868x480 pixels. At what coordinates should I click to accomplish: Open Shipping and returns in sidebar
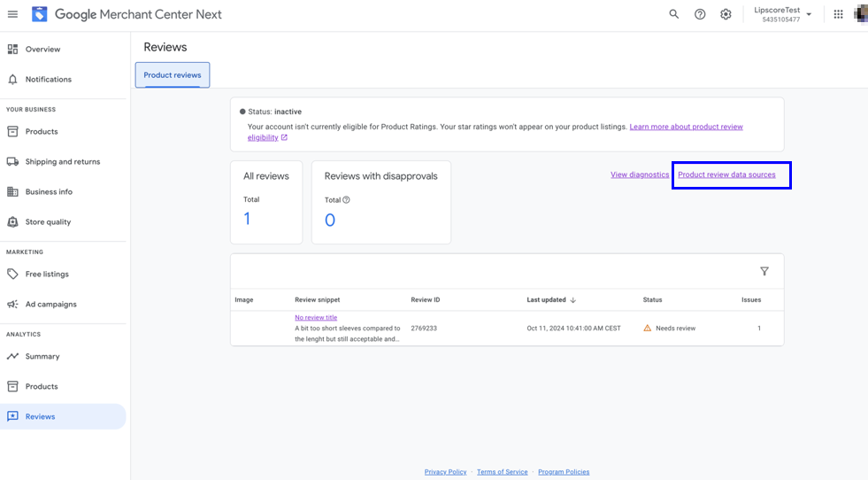click(x=62, y=162)
